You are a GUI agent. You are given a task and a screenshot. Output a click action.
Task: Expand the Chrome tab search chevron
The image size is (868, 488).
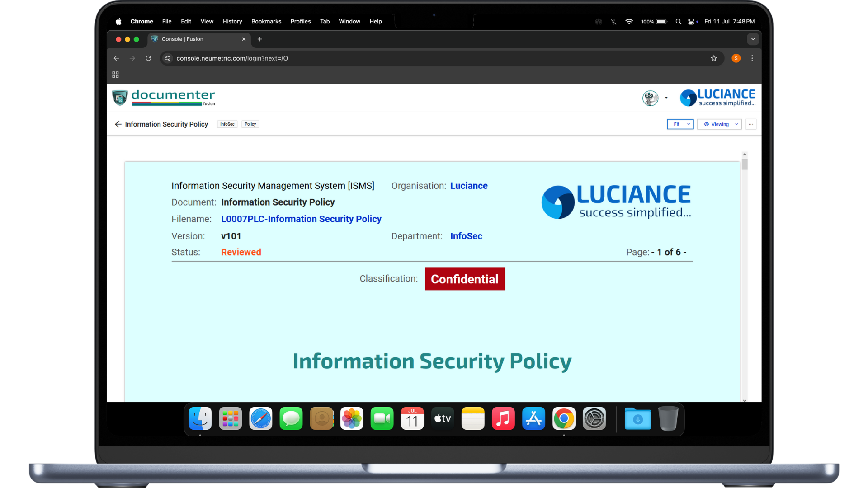pos(753,39)
